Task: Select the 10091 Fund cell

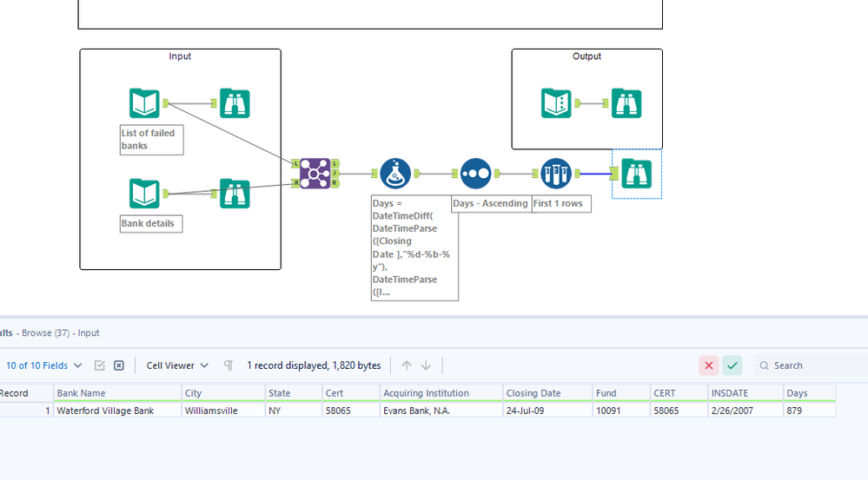Action: (621, 411)
